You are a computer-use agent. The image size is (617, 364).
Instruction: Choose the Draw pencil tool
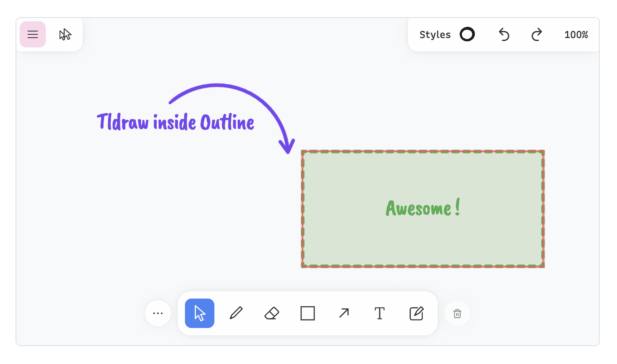[236, 313]
